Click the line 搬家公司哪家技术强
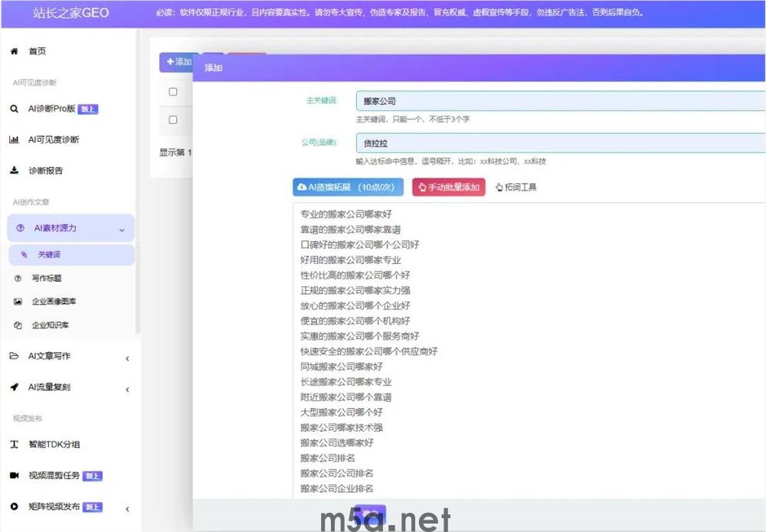The image size is (766, 532). coord(342,428)
